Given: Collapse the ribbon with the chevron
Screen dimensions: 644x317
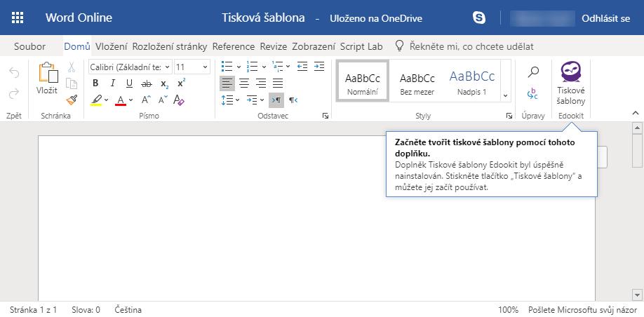Looking at the screenshot, I should click(636, 113).
